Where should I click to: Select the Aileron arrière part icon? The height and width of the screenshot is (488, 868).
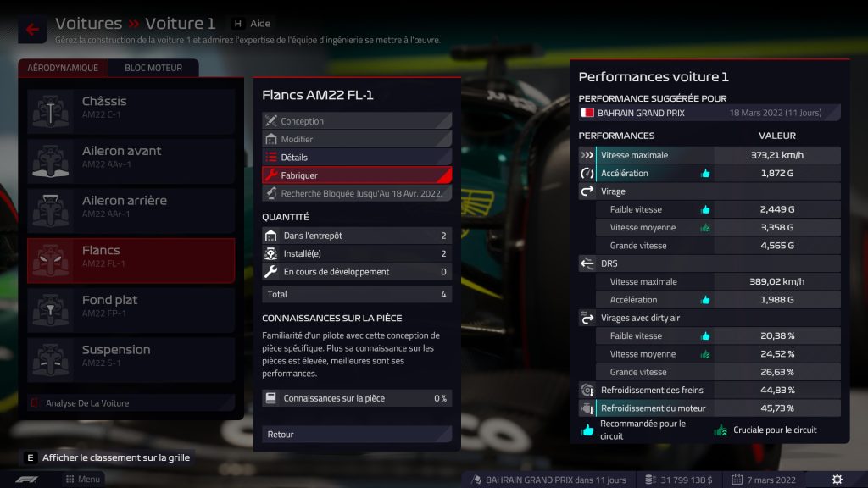click(x=50, y=210)
